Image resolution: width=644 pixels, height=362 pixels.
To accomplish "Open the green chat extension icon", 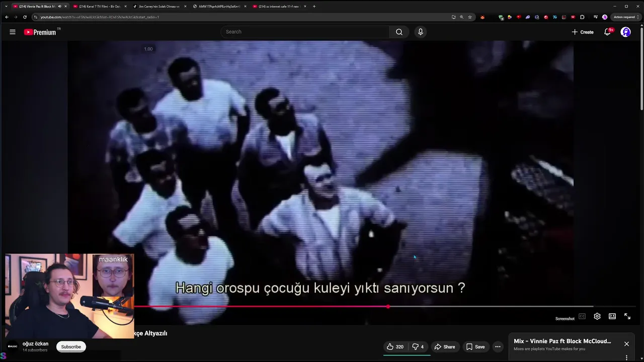I will point(501,17).
